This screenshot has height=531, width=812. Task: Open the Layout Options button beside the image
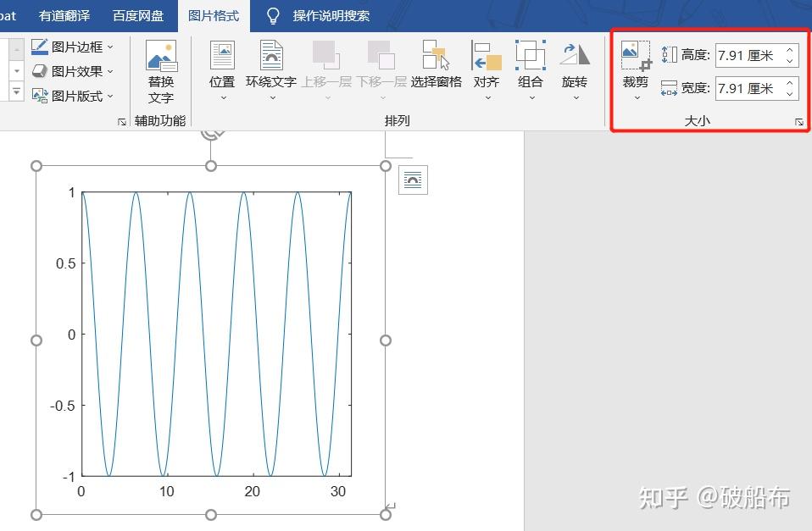coord(413,180)
